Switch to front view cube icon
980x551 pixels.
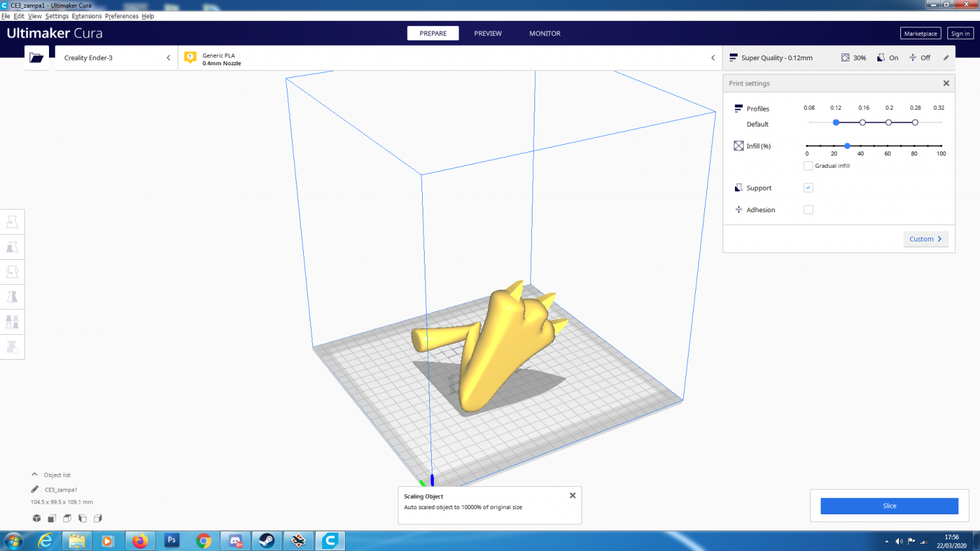(52, 518)
